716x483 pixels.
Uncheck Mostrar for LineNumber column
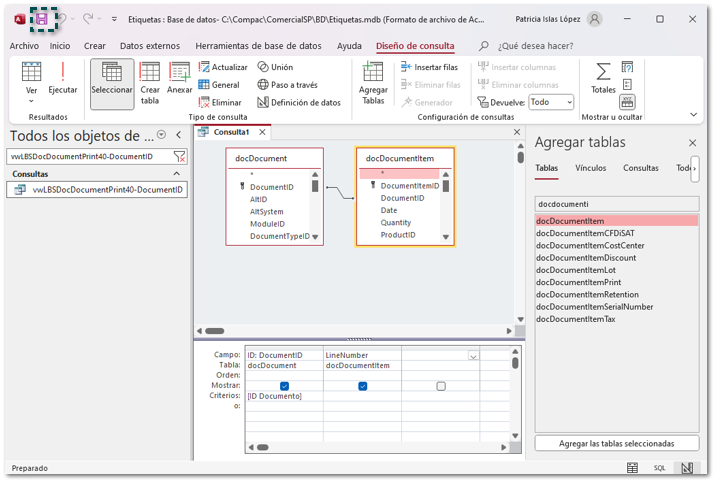(362, 386)
